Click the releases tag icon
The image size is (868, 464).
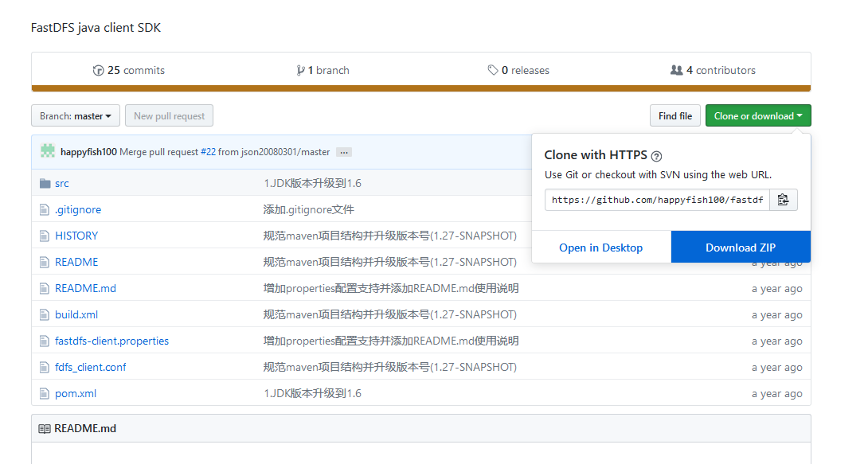coord(493,70)
